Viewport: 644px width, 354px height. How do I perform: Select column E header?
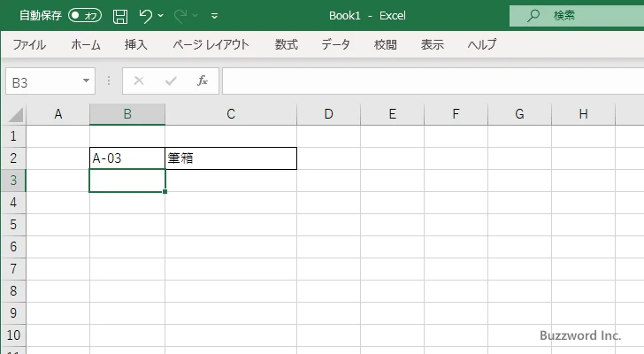point(392,114)
